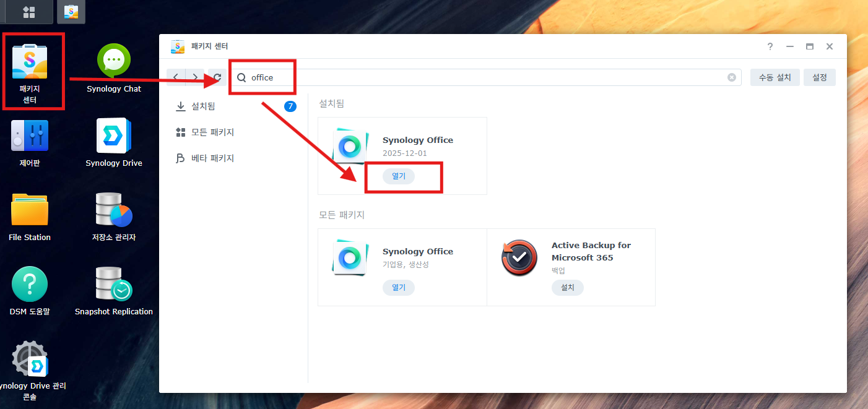Viewport: 868px width, 409px height.
Task: Click the Package Center title bar logo
Action: click(178, 46)
